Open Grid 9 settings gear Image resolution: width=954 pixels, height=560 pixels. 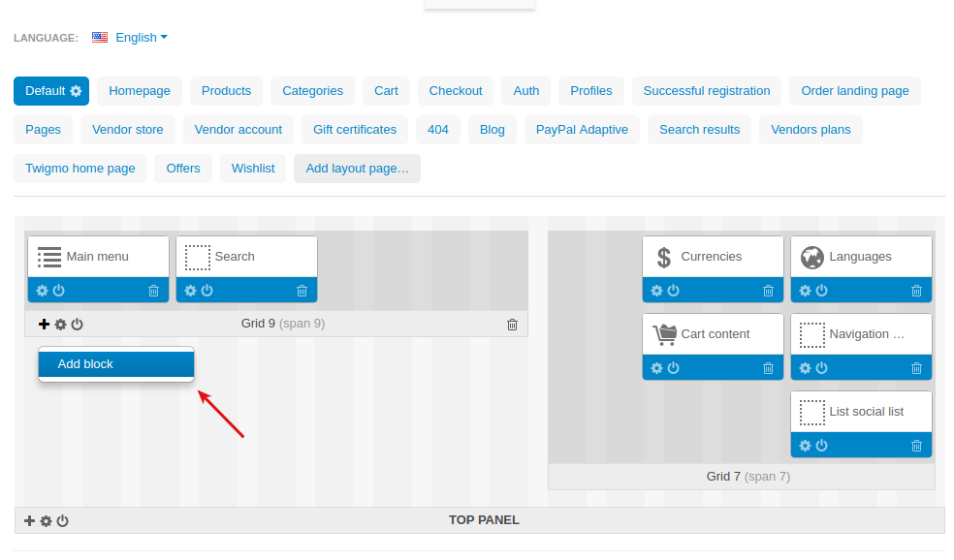click(60, 324)
